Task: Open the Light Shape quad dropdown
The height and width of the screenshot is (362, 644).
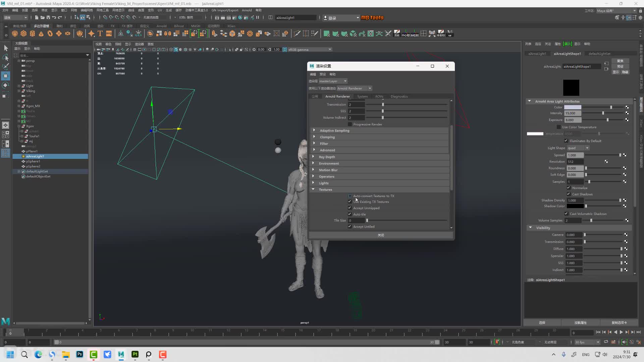Action: pyautogui.click(x=578, y=148)
